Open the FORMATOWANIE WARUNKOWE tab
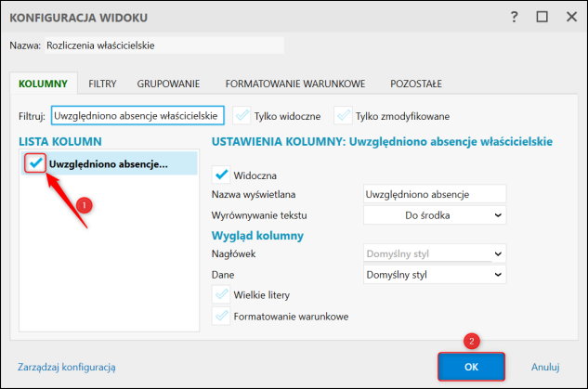The width and height of the screenshot is (588, 389). tap(295, 84)
